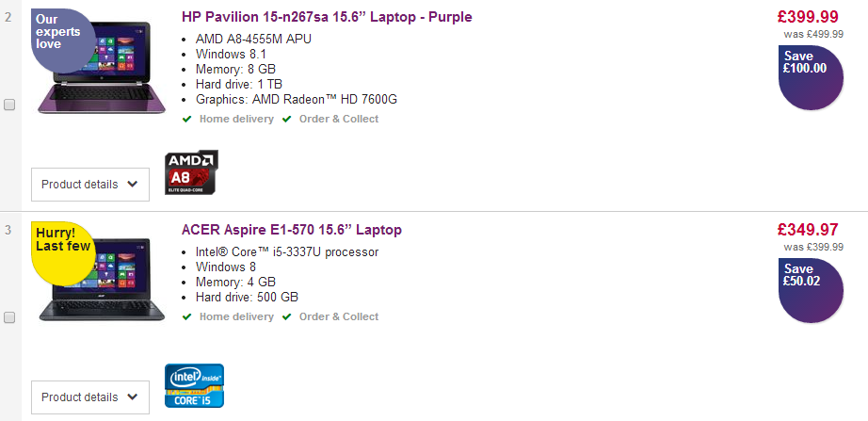Screen dimensions: 868x421
Task: Click the 'Our experts love' purple badge
Action: pos(62,40)
